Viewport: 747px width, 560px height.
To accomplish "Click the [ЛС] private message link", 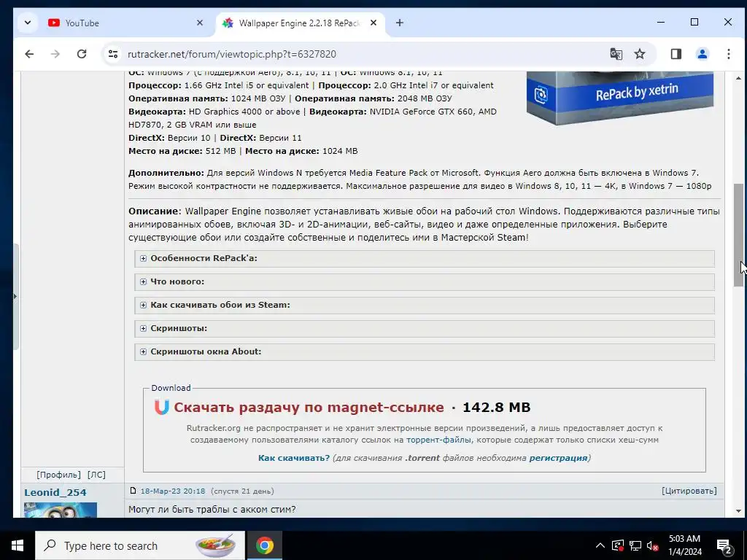I will click(x=97, y=475).
